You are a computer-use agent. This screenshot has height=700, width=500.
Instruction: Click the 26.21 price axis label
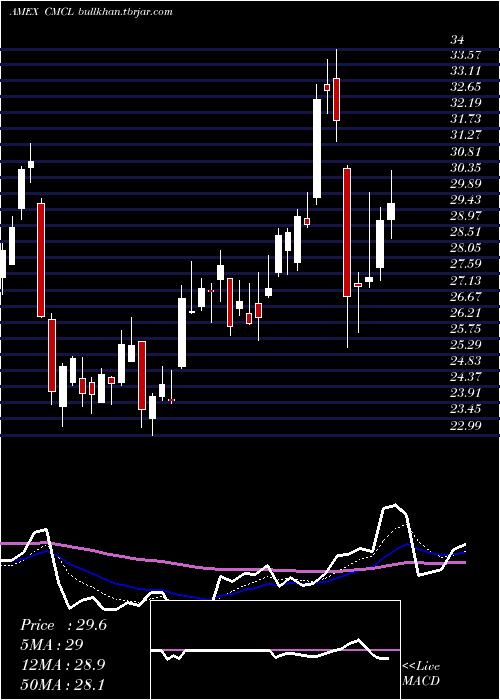(x=465, y=312)
